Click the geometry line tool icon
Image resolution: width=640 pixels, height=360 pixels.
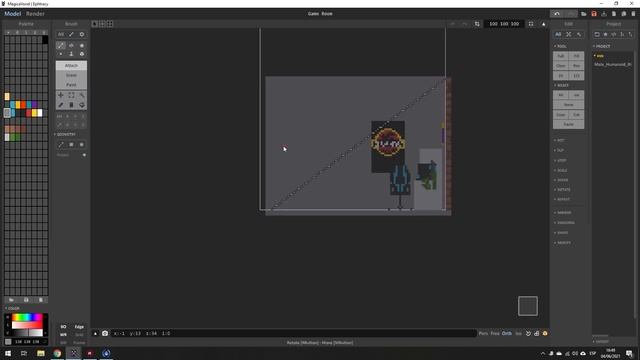[x=61, y=144]
